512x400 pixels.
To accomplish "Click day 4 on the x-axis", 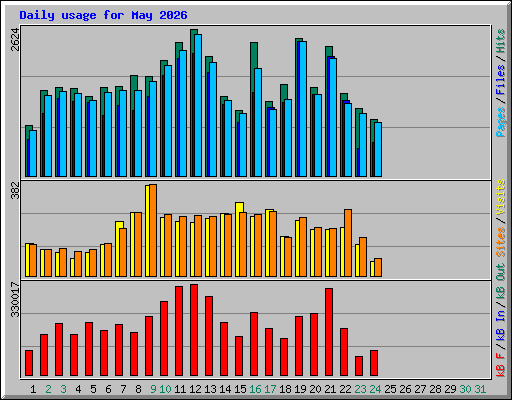I will (x=78, y=389).
